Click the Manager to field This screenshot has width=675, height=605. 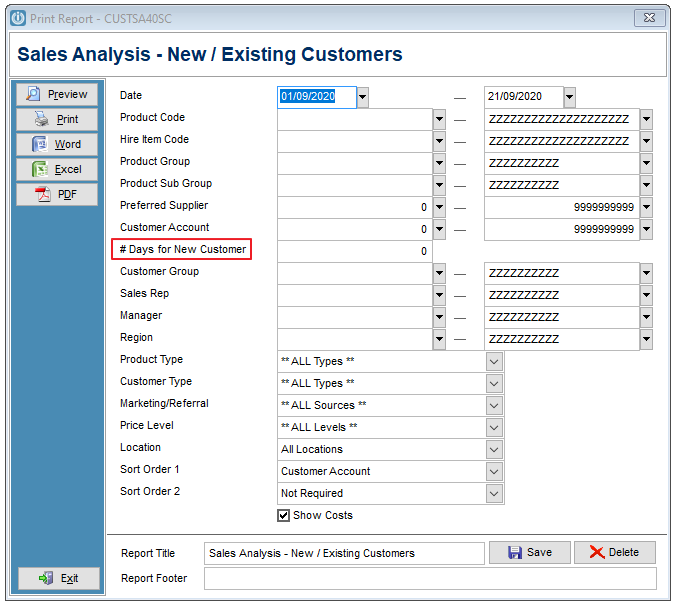pyautogui.click(x=562, y=317)
